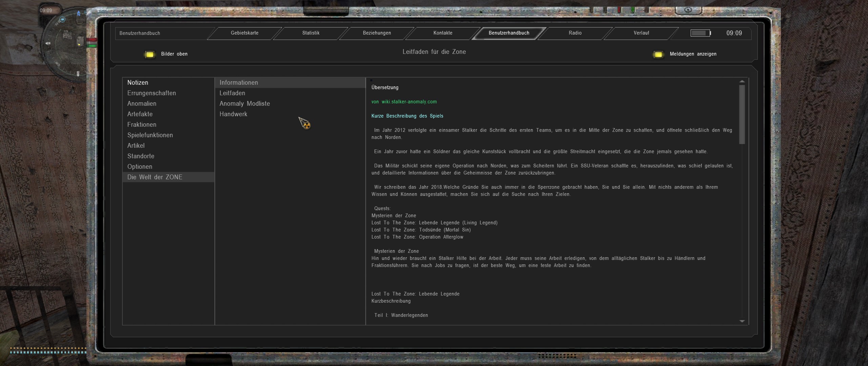Viewport: 868px width, 366px height.
Task: Click the PDA battery level icon
Action: click(x=701, y=33)
